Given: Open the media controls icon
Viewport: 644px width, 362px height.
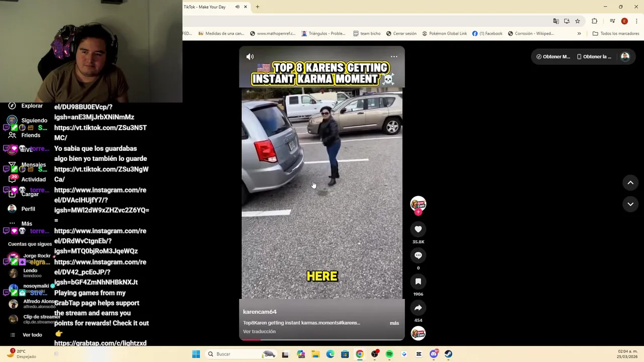Looking at the screenshot, I should coord(612,21).
